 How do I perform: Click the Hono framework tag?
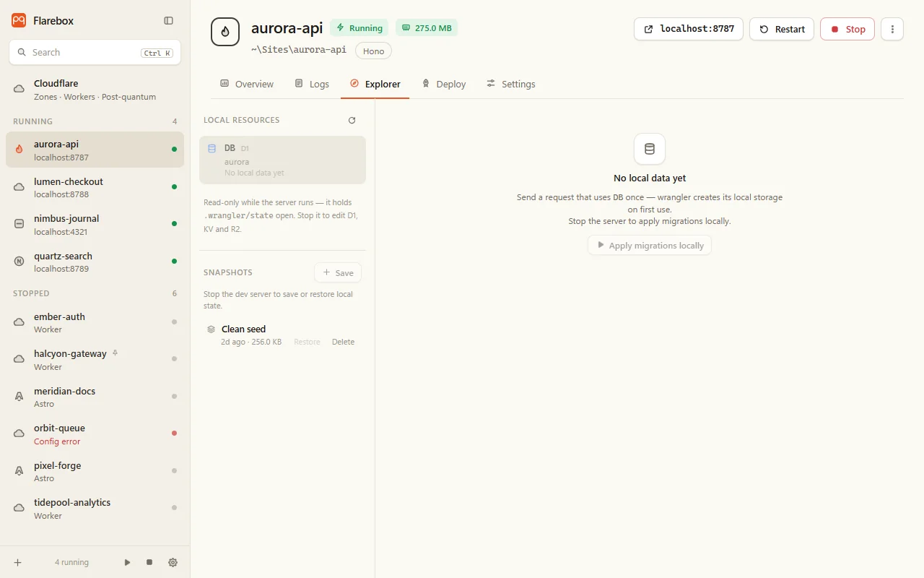(x=373, y=51)
